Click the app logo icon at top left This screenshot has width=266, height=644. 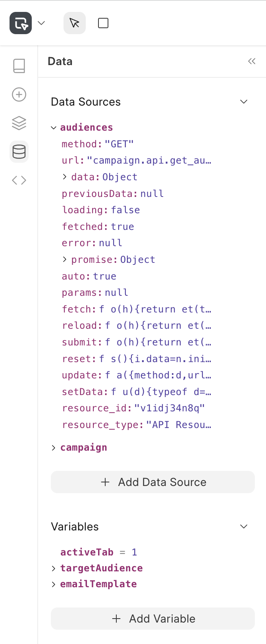pos(21,23)
